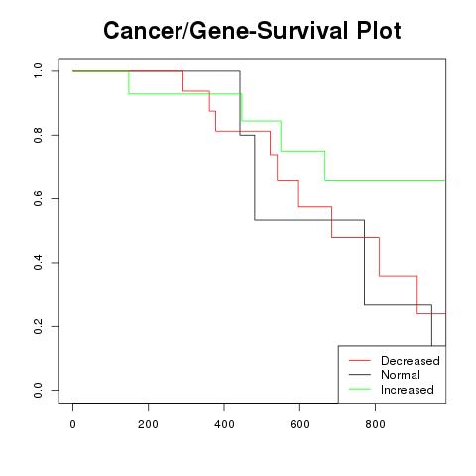Click y-axis tick label 0.2
The width and height of the screenshot is (476, 476).
38,326
